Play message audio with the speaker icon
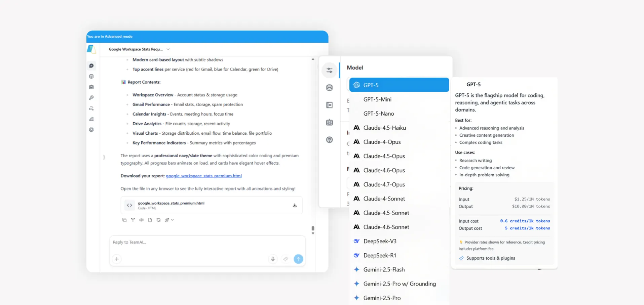Image resolution: width=644 pixels, height=305 pixels. (142, 220)
